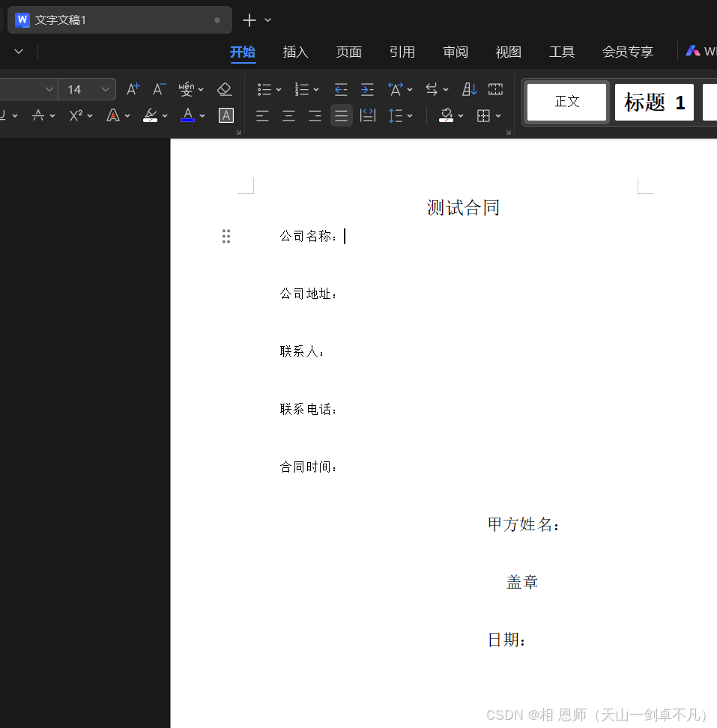Apply the character border icon
The image size is (717, 728).
point(226,115)
